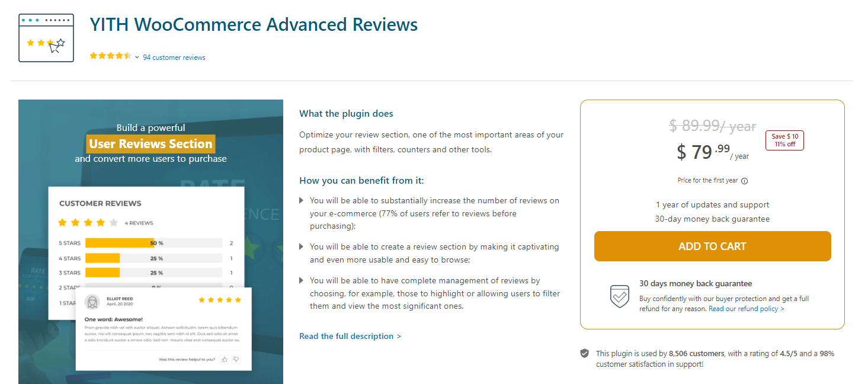Click the arrow marker beside the third benefit item
The image size is (868, 384).
pyautogui.click(x=301, y=280)
